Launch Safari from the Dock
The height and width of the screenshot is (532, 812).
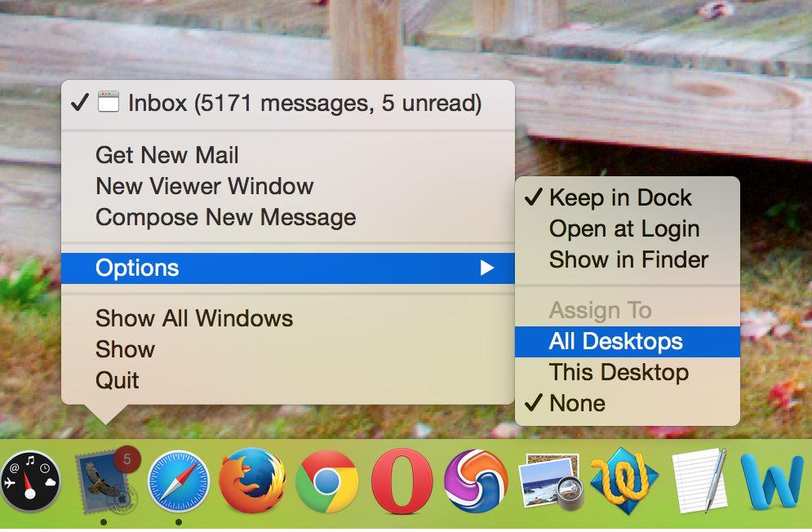coord(178,481)
